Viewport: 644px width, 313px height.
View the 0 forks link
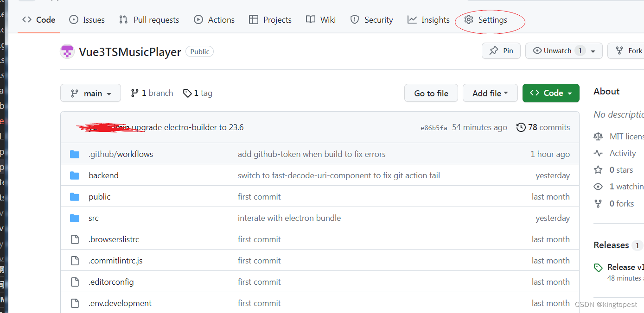(622, 203)
